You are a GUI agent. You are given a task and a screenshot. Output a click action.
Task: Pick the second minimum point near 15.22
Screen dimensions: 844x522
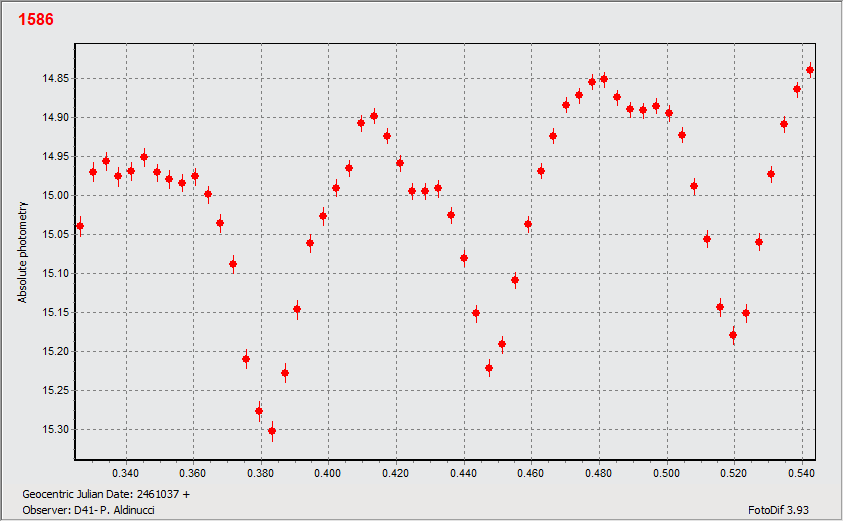coord(489,368)
